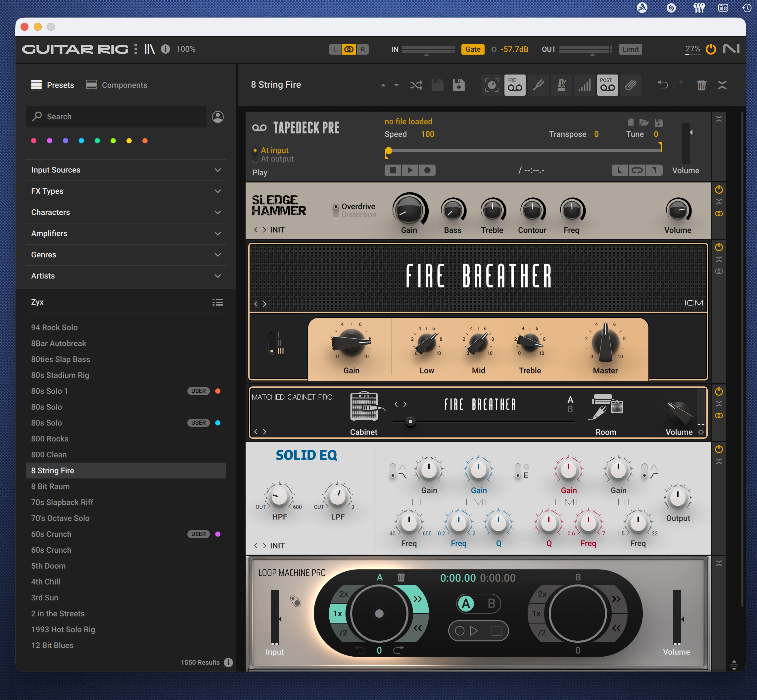757x700 pixels.
Task: Delete the rack with the trash icon
Action: (701, 85)
